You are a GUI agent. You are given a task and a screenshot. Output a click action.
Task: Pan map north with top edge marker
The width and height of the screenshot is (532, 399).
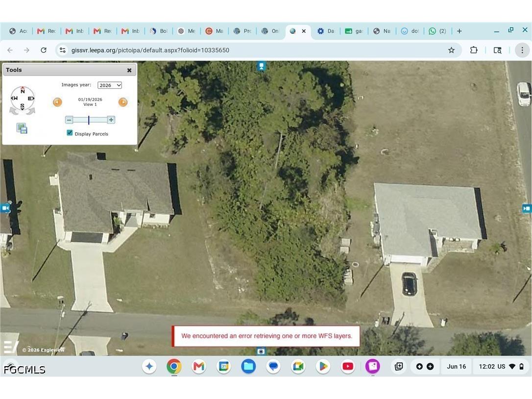[261, 66]
